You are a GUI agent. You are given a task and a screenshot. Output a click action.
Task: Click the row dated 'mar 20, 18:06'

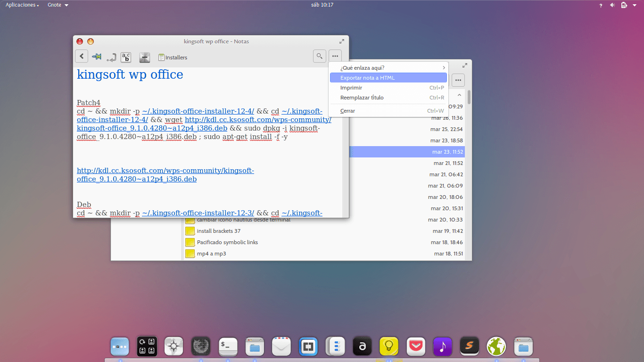pos(406,197)
